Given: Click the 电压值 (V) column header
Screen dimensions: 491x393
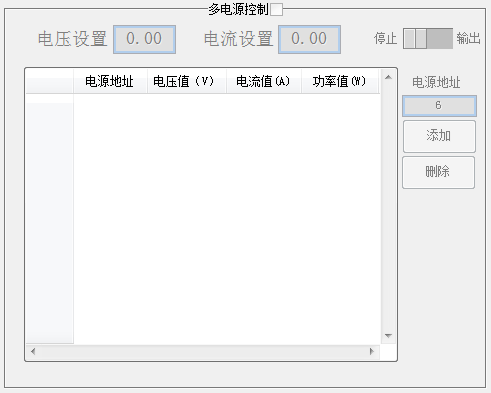Looking at the screenshot, I should 187,81.
